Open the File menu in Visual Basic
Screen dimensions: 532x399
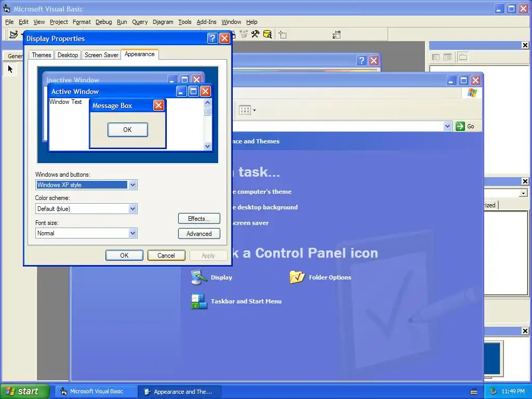[x=9, y=22]
